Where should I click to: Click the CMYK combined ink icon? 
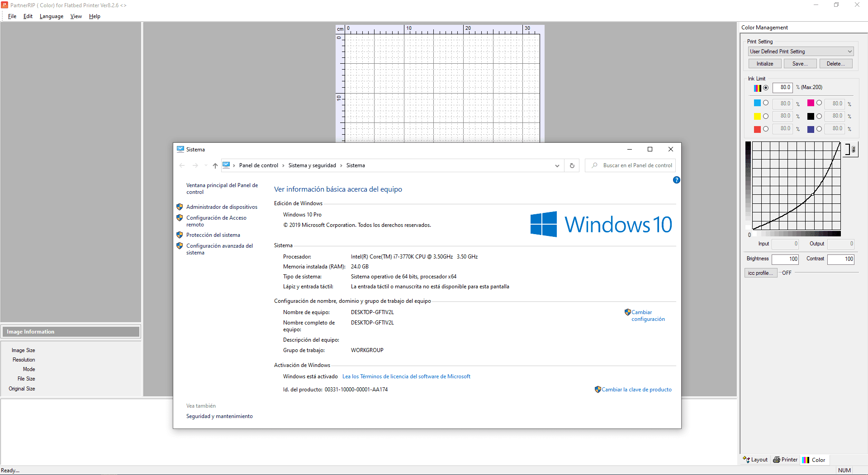[758, 88]
